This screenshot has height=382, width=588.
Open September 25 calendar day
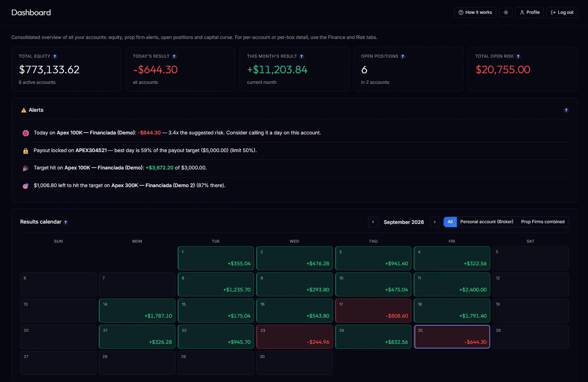pos(452,337)
